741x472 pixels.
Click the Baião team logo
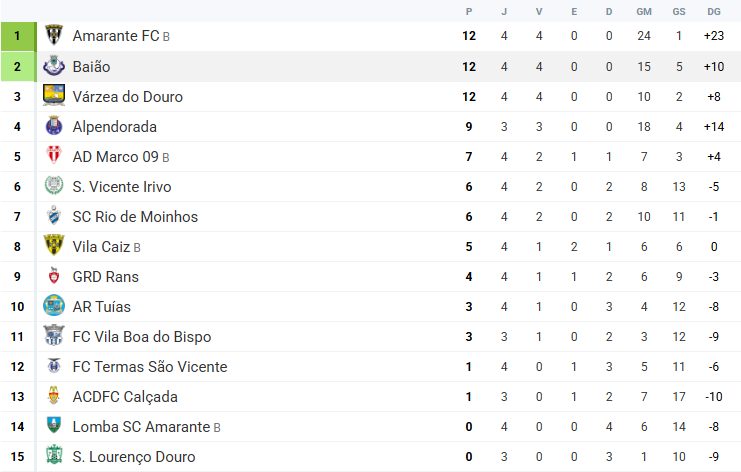coord(54,66)
